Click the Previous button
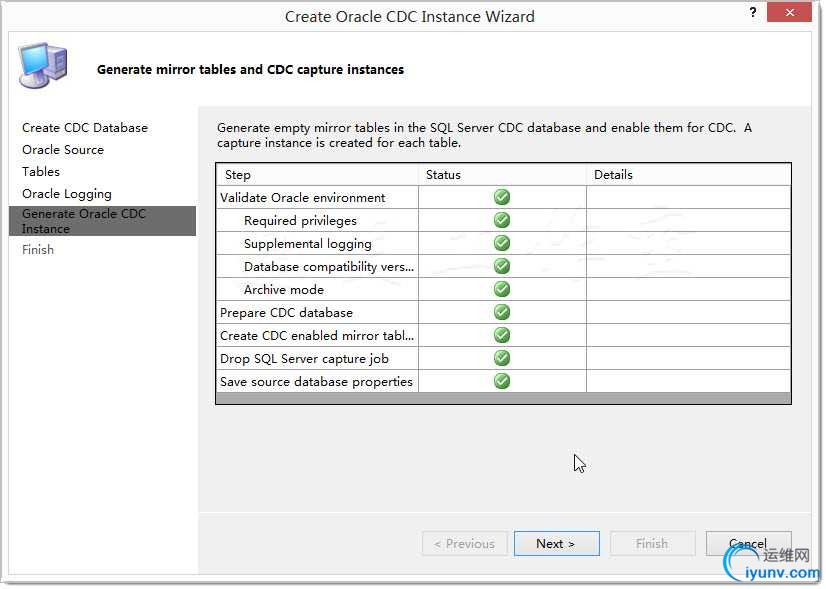 pos(465,544)
